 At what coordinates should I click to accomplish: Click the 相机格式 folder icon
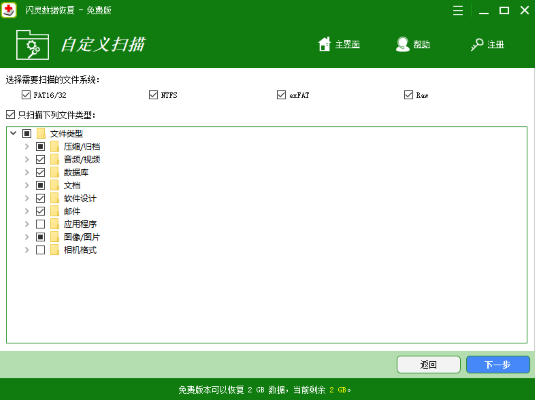[x=55, y=250]
